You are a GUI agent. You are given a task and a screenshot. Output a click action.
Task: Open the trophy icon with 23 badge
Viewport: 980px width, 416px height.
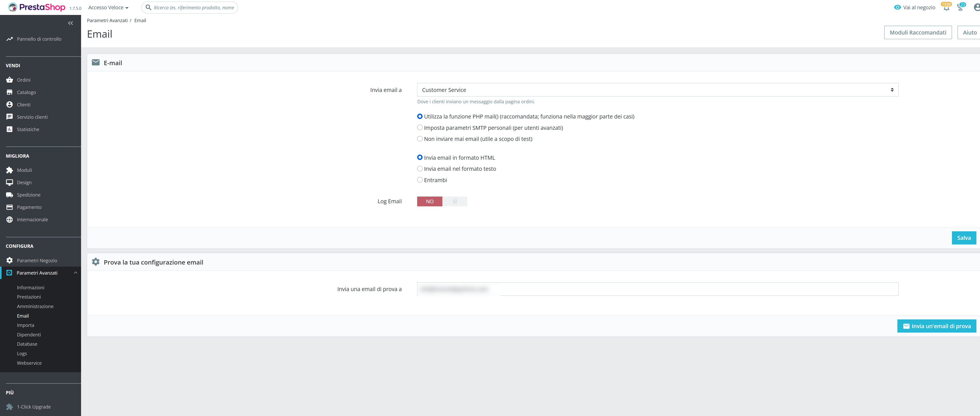[961, 7]
